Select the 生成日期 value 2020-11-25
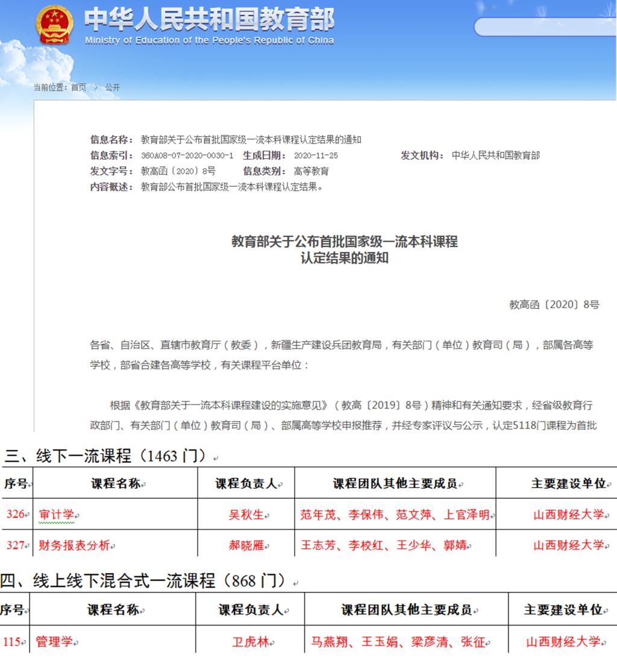This screenshot has height=672, width=617. coord(316,155)
